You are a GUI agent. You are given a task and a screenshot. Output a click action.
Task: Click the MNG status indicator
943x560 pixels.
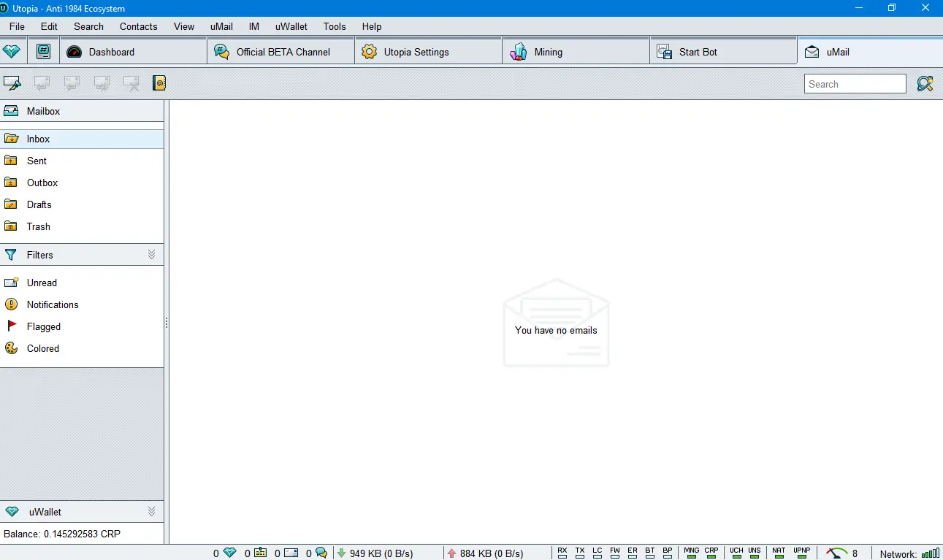691,553
